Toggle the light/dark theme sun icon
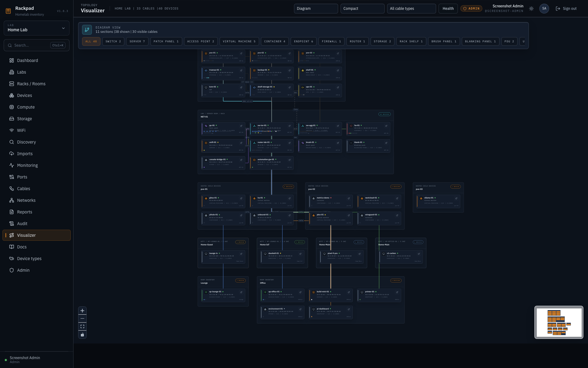Image resolution: width=588 pixels, height=368 pixels. pos(531,9)
